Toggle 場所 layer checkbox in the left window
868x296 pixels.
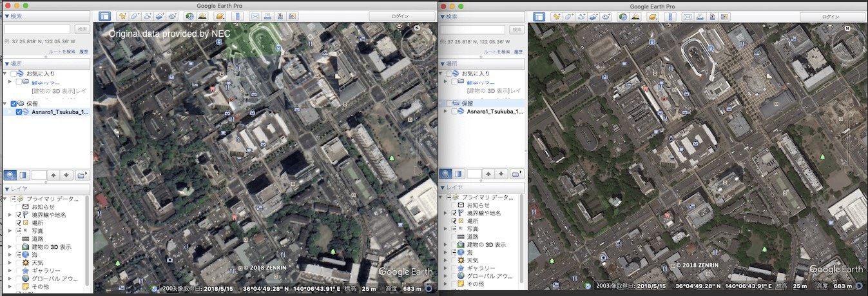(x=19, y=222)
